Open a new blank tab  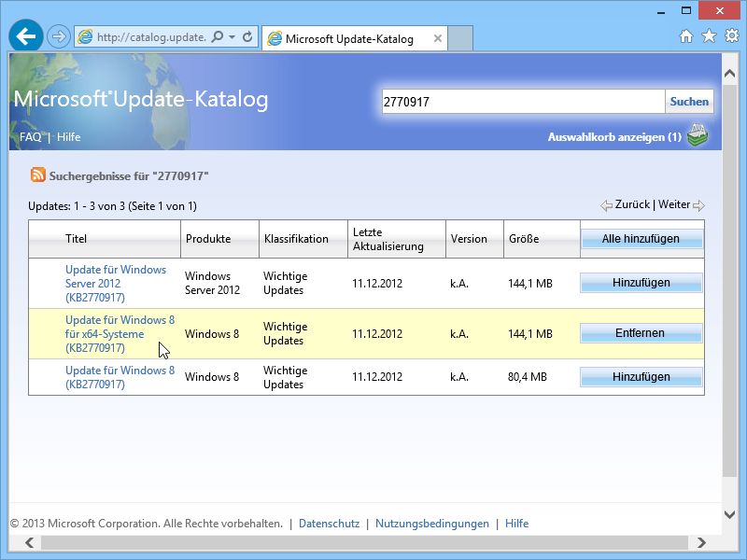pos(460,38)
